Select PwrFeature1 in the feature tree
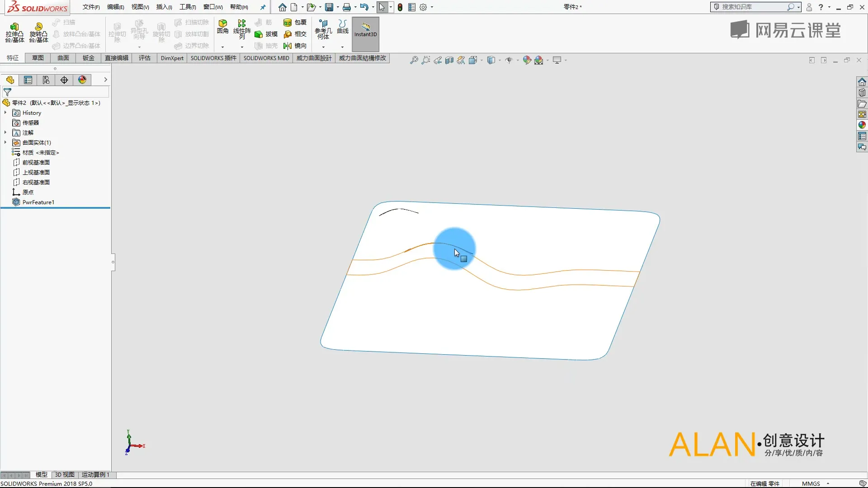868x488 pixels. pos(38,202)
